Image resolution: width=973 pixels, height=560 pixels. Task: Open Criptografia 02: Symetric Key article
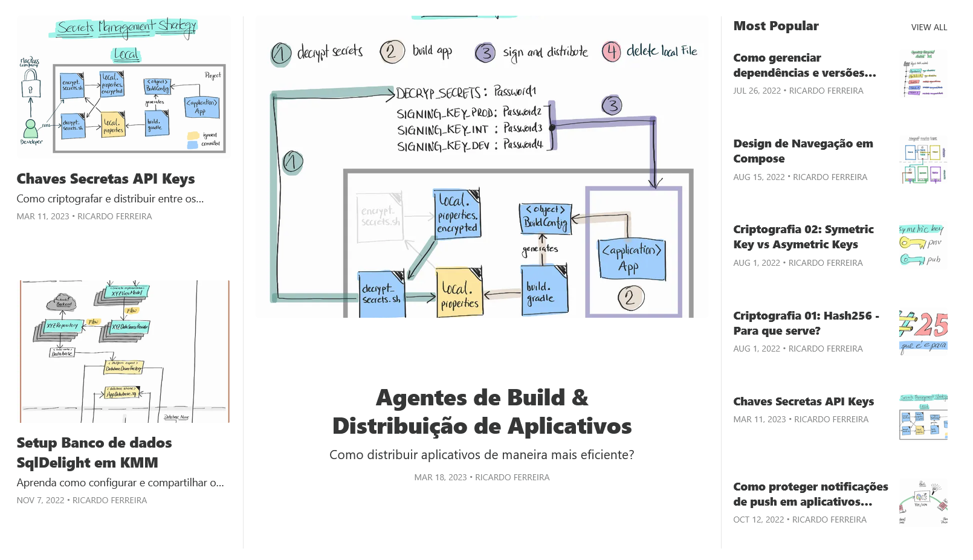(803, 237)
